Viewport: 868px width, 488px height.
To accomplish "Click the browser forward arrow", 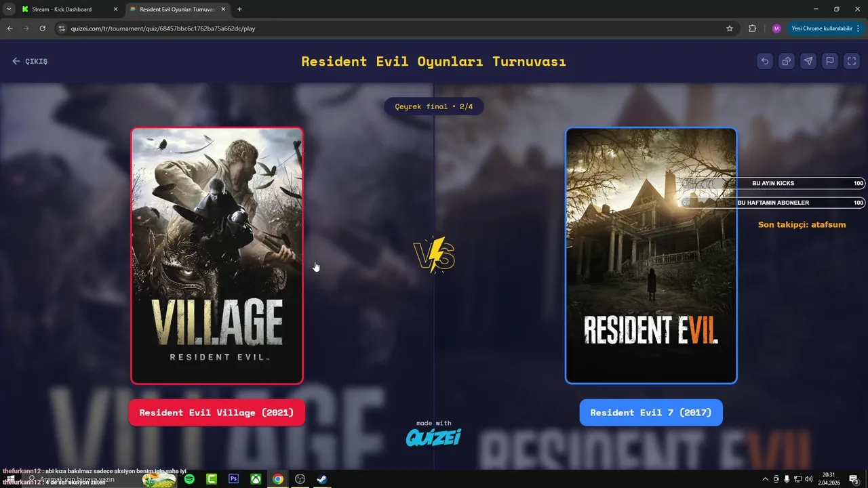I will [26, 28].
